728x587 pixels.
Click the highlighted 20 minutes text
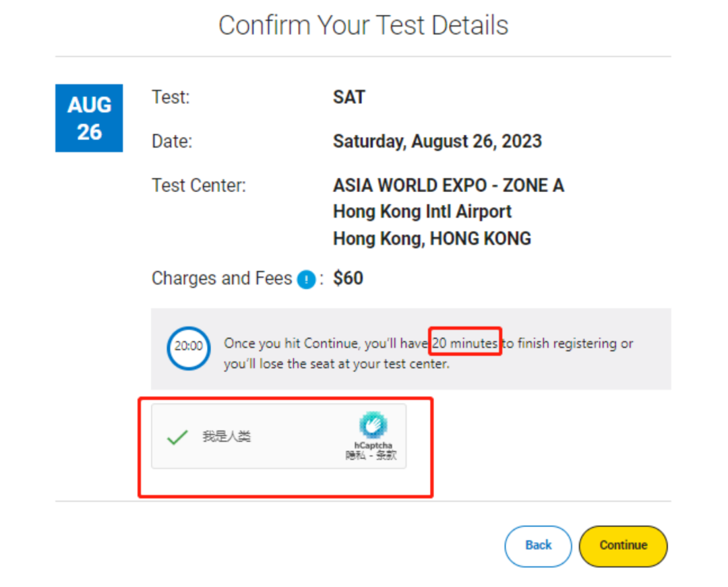(x=464, y=343)
